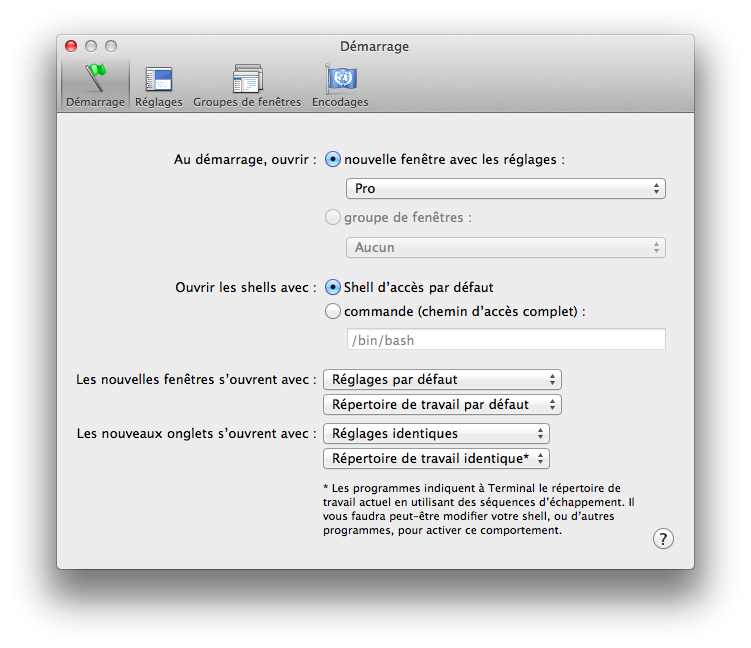
Task: Open the Réglages toolbar icon
Action: tap(159, 79)
